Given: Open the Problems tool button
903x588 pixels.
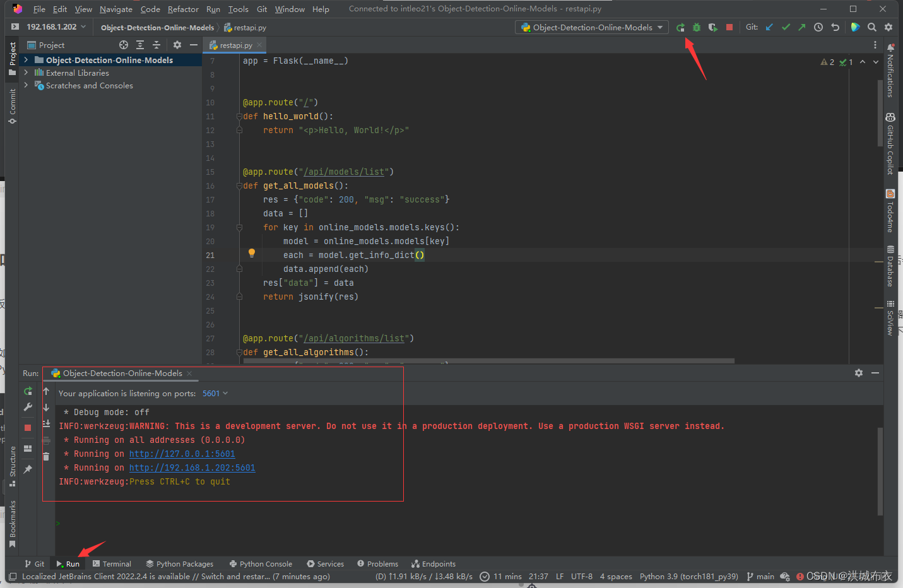Looking at the screenshot, I should point(378,564).
